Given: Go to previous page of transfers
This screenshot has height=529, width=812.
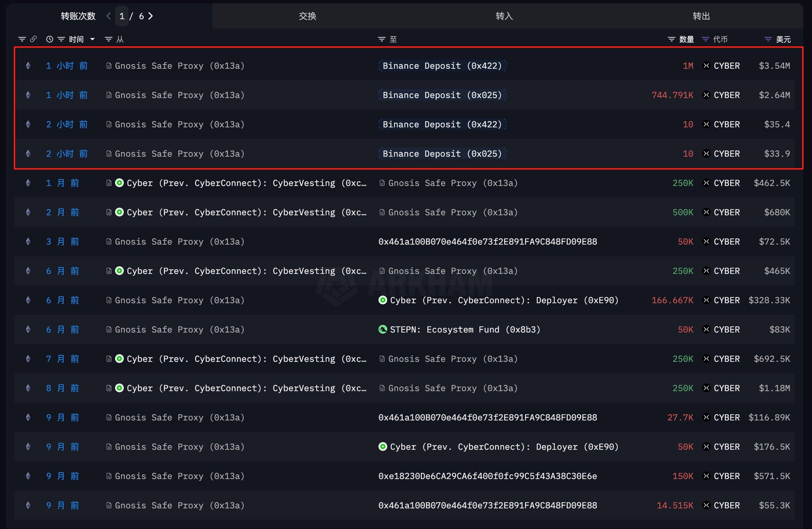Looking at the screenshot, I should (x=108, y=16).
